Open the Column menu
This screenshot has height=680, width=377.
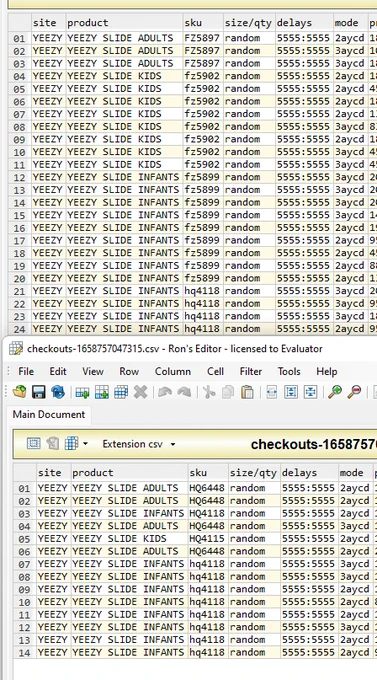pos(173,371)
